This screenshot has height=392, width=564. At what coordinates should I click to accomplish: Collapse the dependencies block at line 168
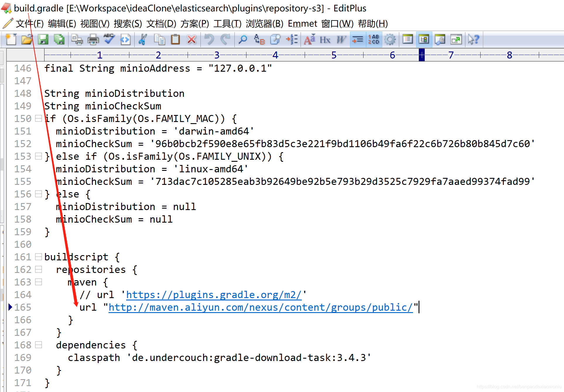tap(38, 345)
